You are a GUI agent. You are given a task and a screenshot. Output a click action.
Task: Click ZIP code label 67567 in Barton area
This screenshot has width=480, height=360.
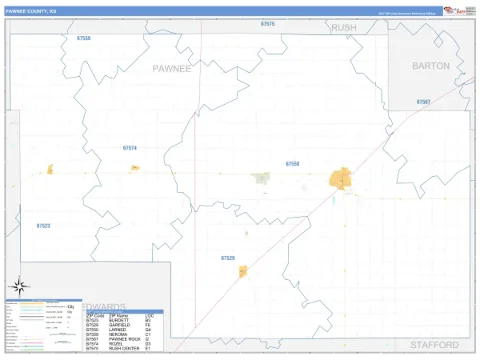[423, 102]
